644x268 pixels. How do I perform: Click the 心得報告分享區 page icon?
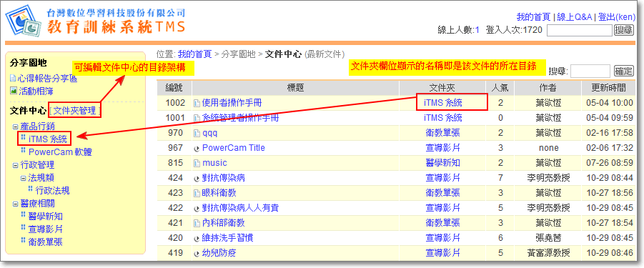pos(13,78)
